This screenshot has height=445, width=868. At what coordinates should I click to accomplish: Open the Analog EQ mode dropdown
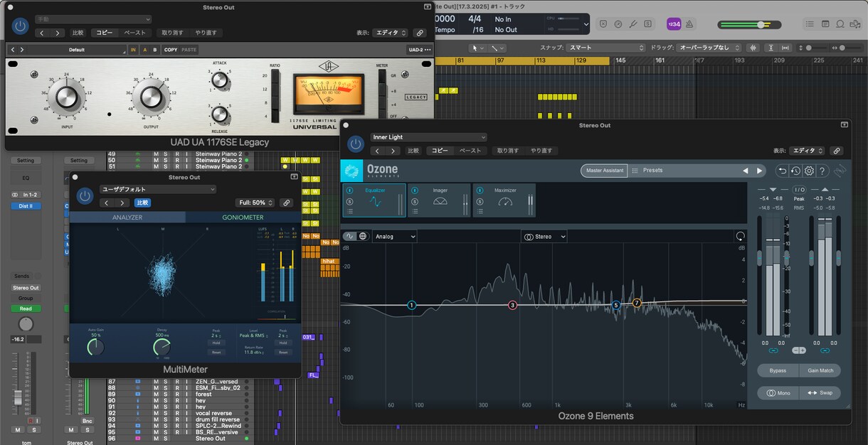tap(395, 236)
